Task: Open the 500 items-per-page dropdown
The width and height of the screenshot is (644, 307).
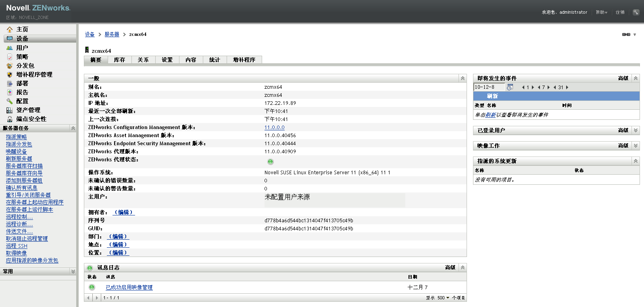Action: 443,298
